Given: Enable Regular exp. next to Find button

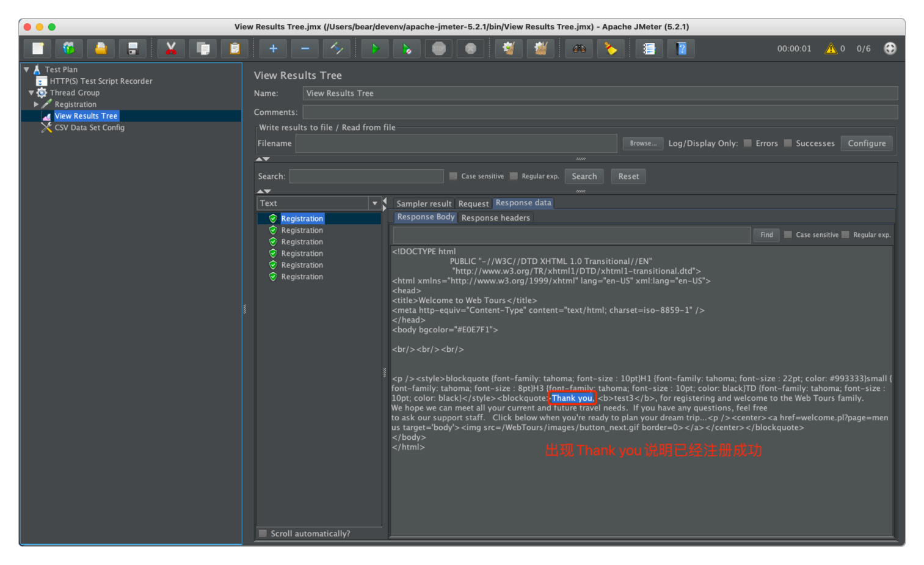Looking at the screenshot, I should click(x=845, y=235).
